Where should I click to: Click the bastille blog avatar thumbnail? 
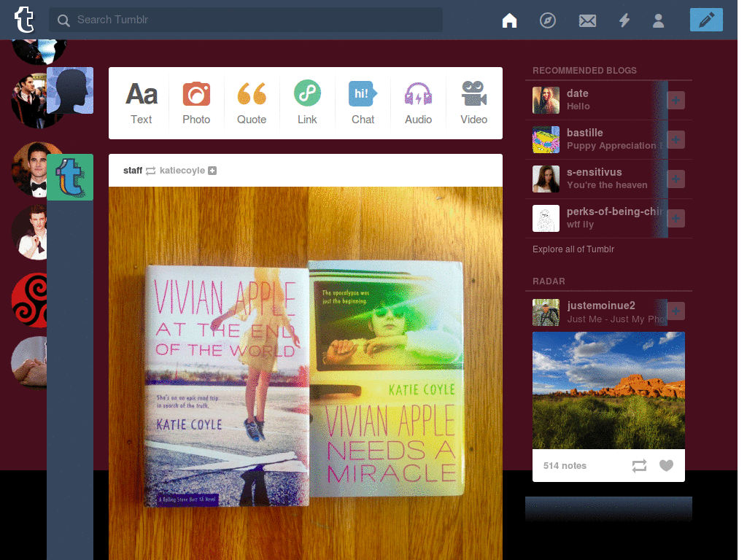[x=546, y=139]
